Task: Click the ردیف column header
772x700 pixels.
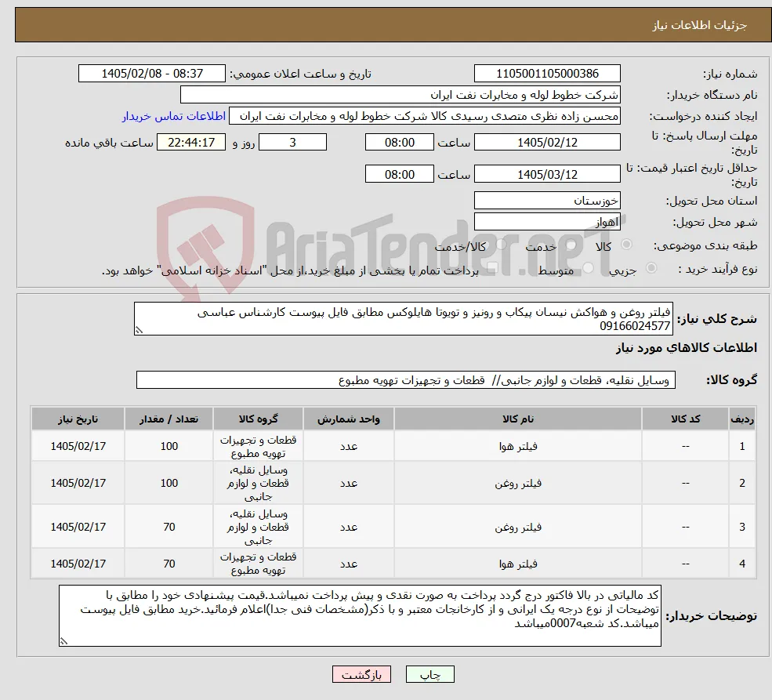Action: coord(742,419)
